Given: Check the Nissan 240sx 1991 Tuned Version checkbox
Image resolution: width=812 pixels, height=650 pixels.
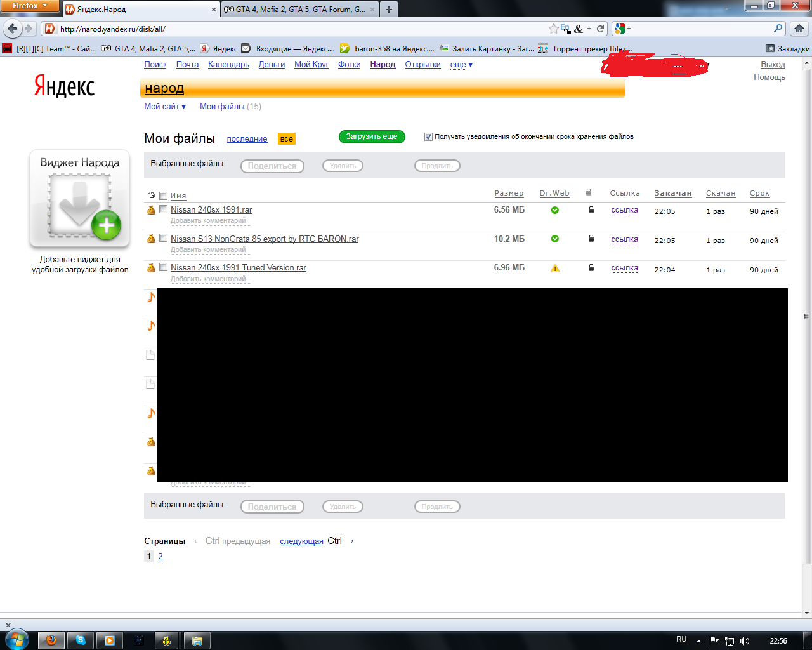Looking at the screenshot, I should tap(163, 267).
